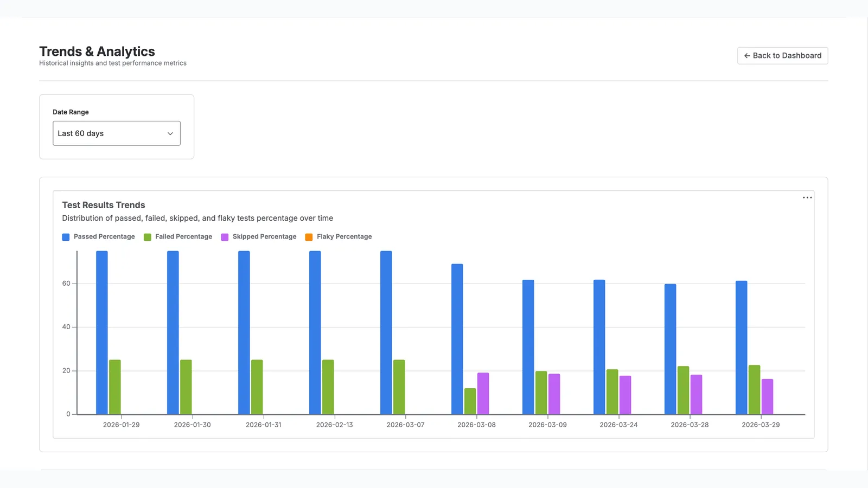Click the blue passed bar for 2026-03-09
The image size is (868, 488).
[528, 347]
